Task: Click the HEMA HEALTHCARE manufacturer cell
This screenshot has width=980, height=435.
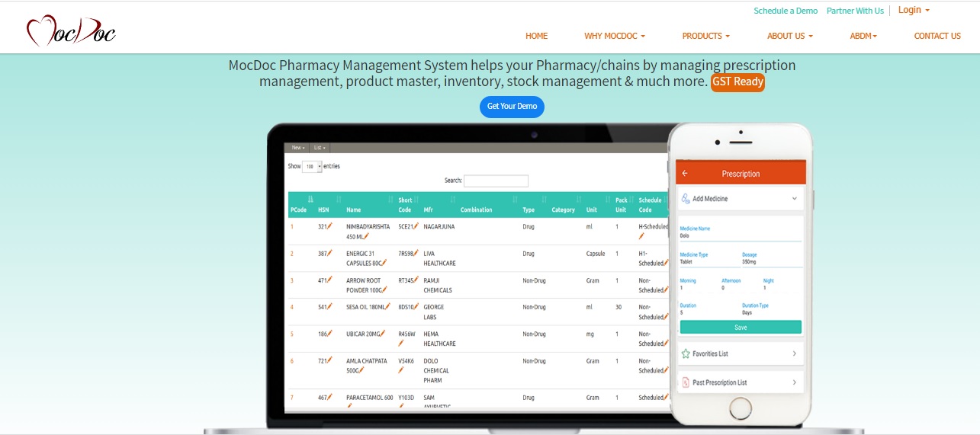Action: pos(439,339)
